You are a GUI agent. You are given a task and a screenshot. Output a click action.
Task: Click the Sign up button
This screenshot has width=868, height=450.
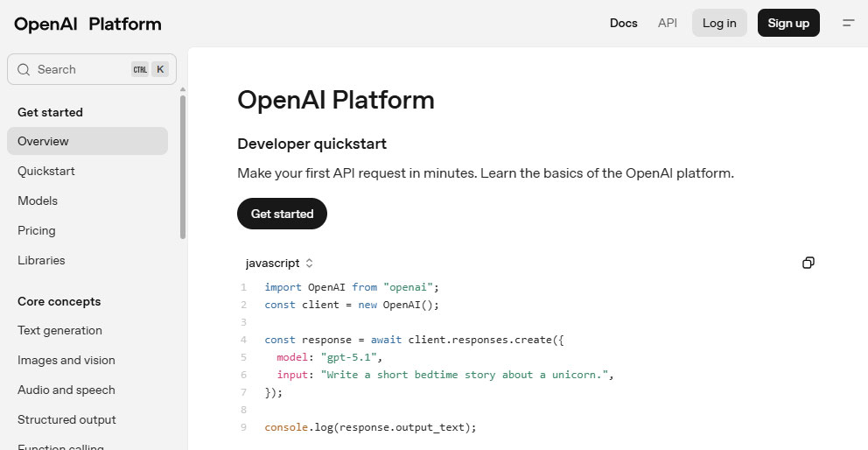coord(788,24)
